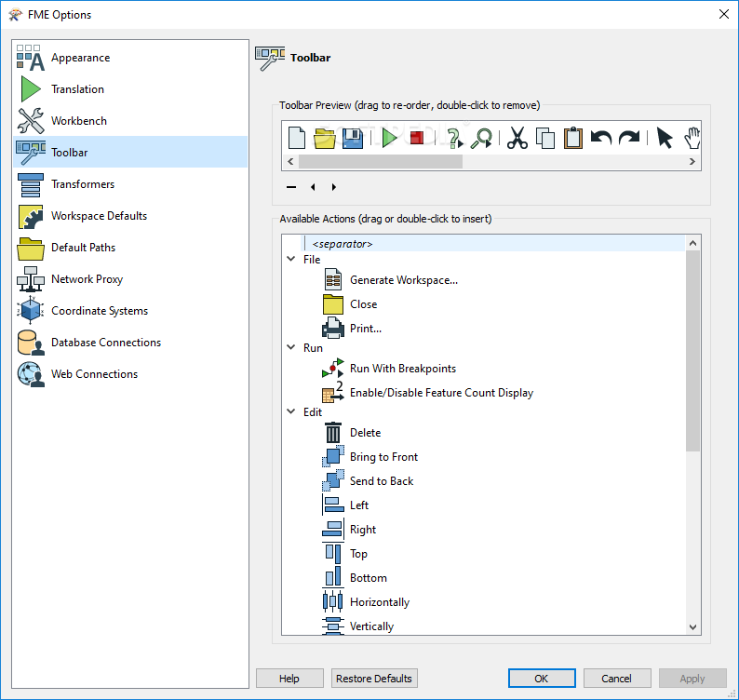
Task: Click the Cut scissors icon in toolbar preview
Action: pyautogui.click(x=517, y=138)
